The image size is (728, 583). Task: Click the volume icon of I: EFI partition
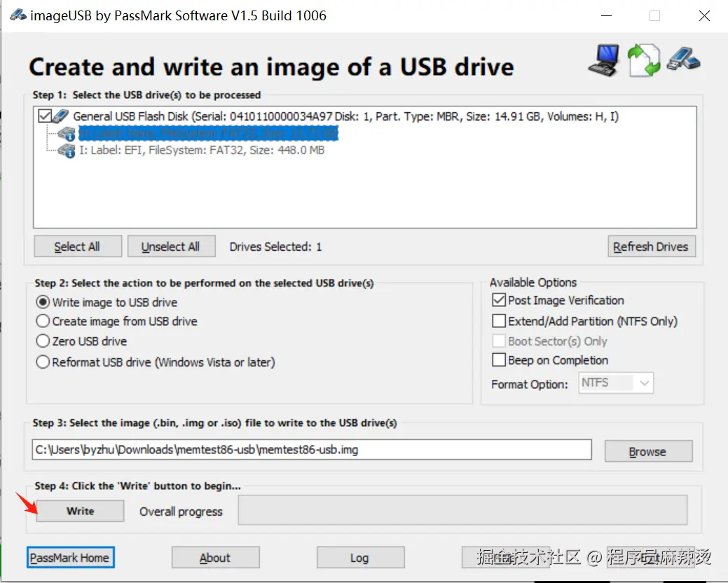(x=67, y=151)
